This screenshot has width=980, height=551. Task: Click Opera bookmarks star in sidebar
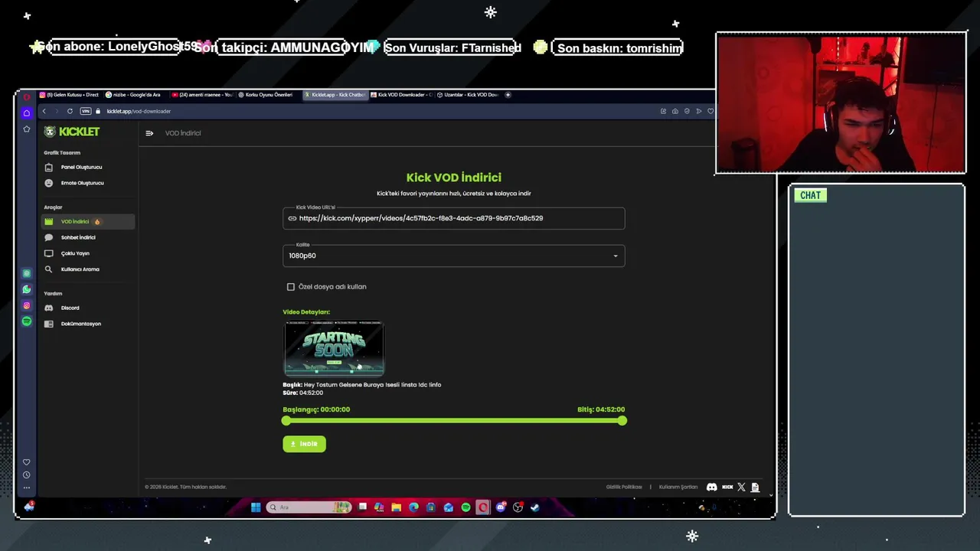pyautogui.click(x=26, y=129)
